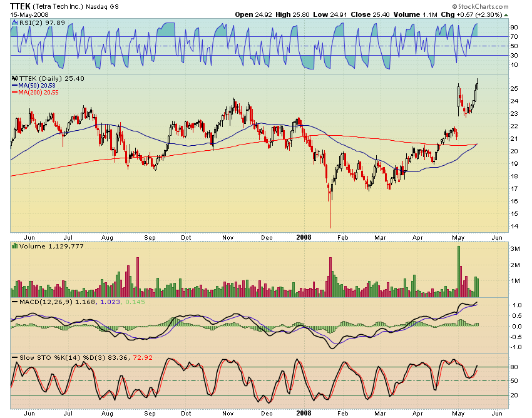Click the MACD(12,26,9) 1.168 label
This screenshot has height=418, width=532.
(x=58, y=302)
